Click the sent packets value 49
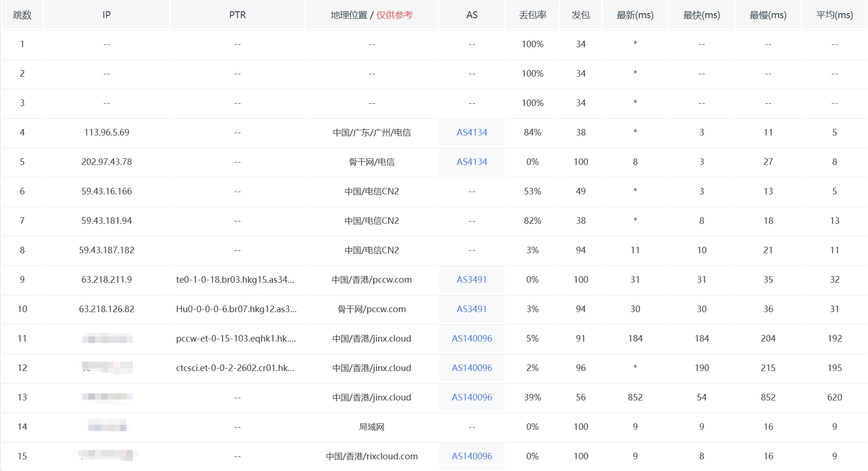 coord(581,191)
